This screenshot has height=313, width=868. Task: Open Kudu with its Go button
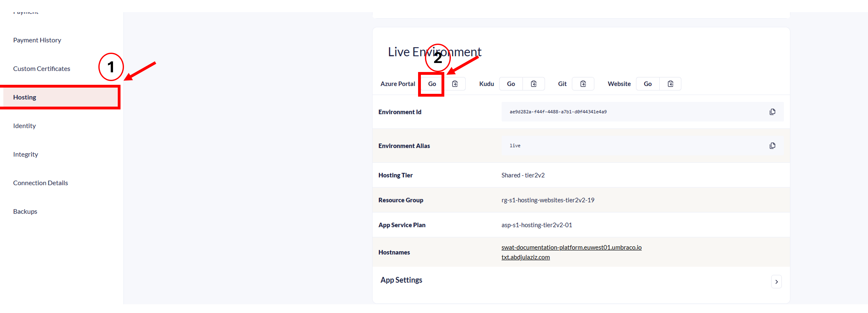tap(510, 84)
